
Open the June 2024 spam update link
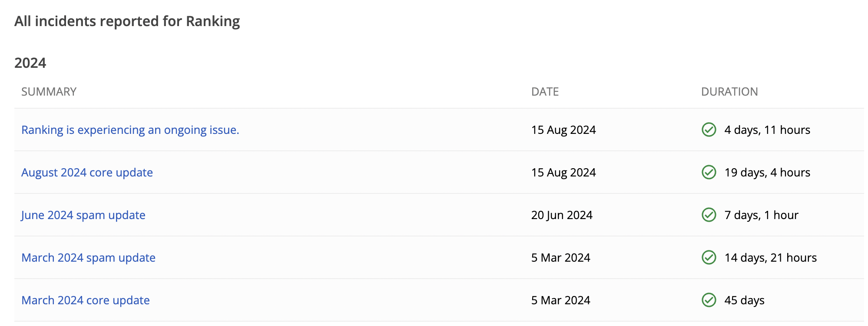[83, 215]
